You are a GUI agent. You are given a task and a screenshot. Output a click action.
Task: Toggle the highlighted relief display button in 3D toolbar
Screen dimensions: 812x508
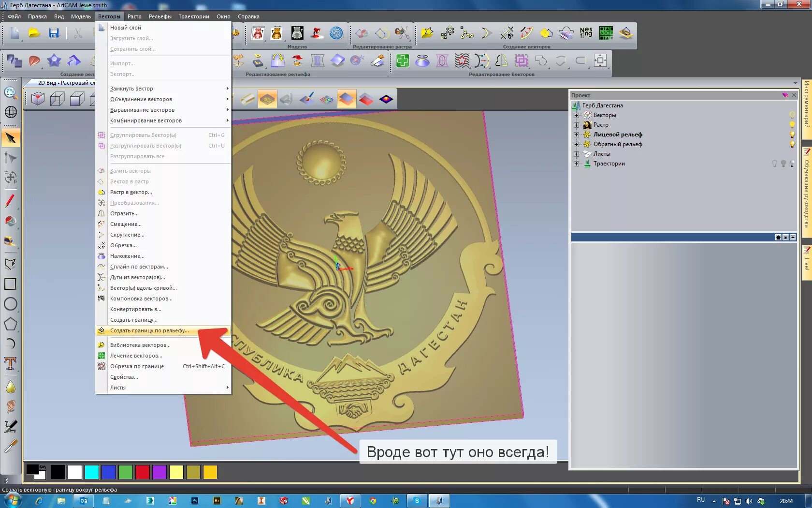[x=267, y=99]
